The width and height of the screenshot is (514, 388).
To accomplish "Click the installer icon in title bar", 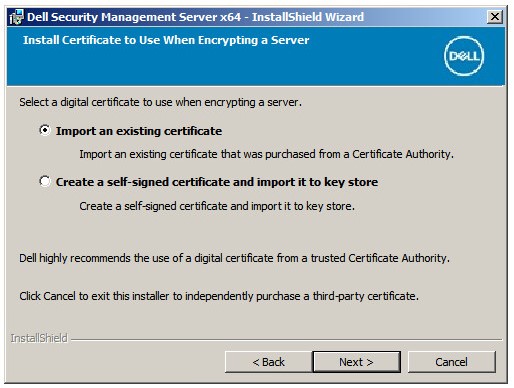I will (16, 17).
